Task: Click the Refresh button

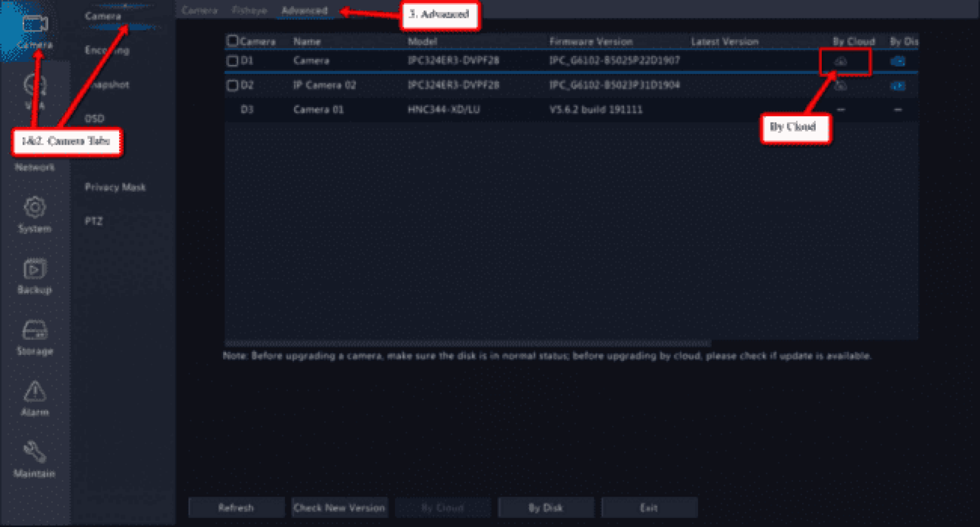Action: tap(236, 507)
